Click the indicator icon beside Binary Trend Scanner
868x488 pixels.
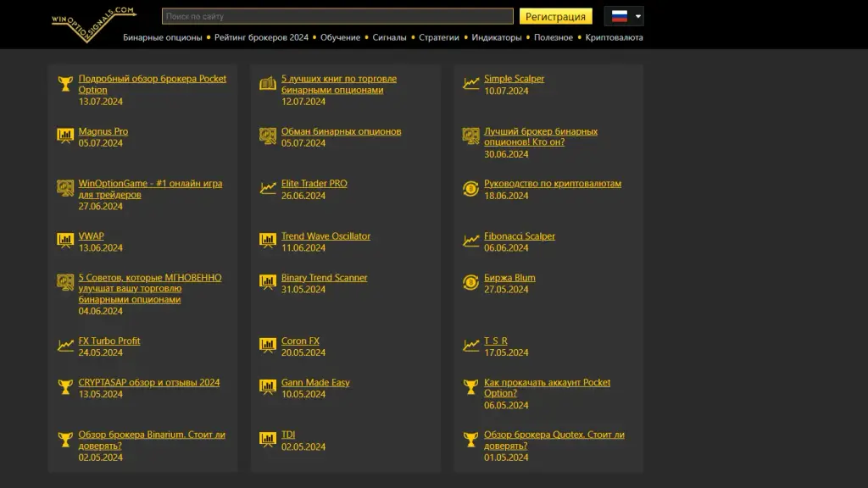tap(268, 282)
